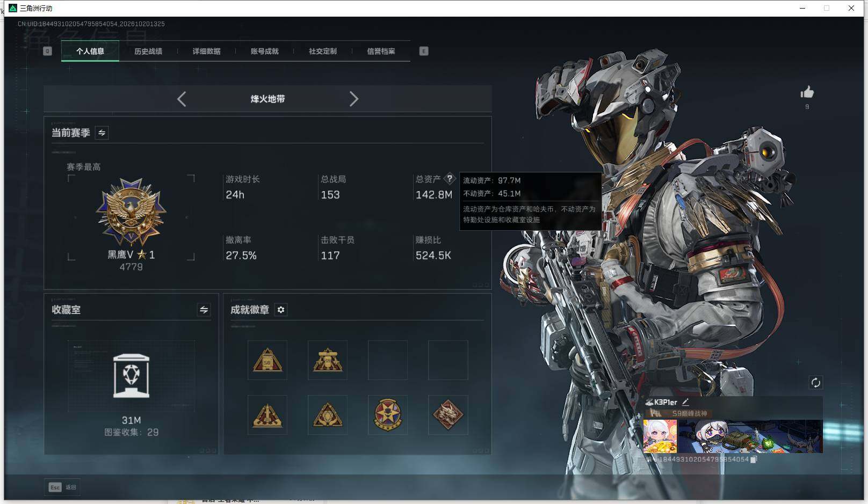The image size is (868, 504).
Task: Edit the K3Pler nickname pencil icon
Action: 685,401
